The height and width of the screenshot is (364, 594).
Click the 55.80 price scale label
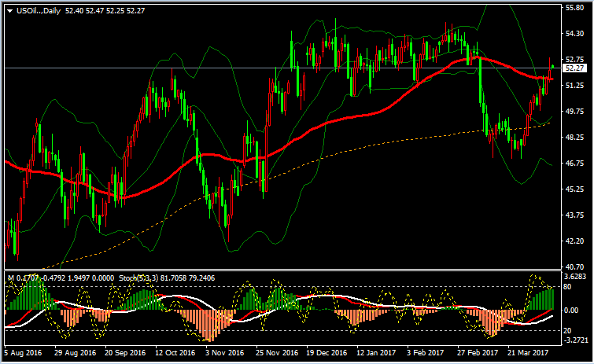coord(574,8)
